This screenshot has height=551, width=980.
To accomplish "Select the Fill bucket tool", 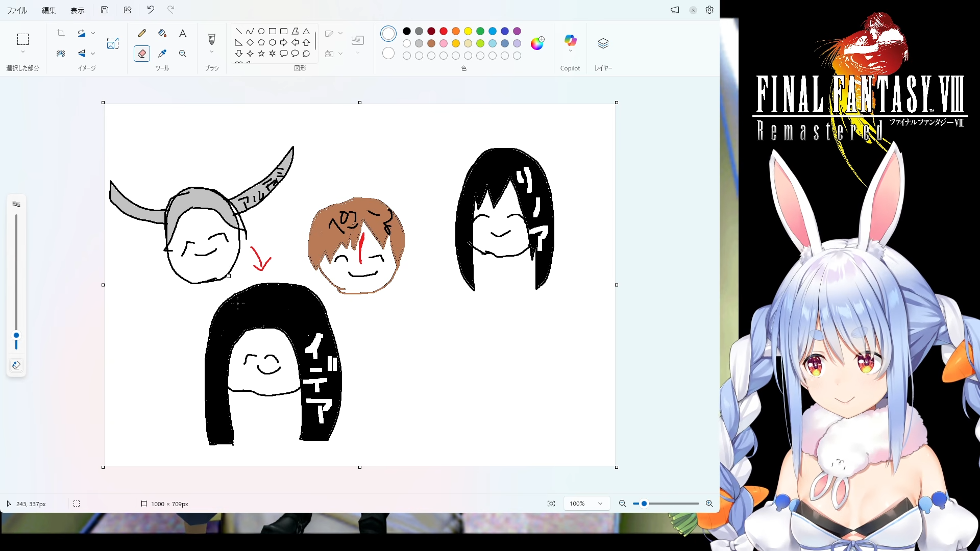I will (162, 34).
